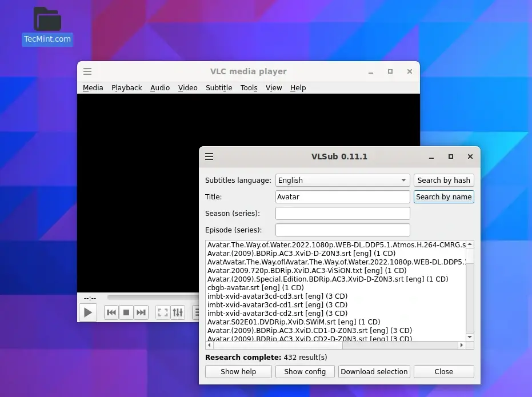Stop playback in VLC
Viewport: 532px width, 397px height.
[x=126, y=312]
